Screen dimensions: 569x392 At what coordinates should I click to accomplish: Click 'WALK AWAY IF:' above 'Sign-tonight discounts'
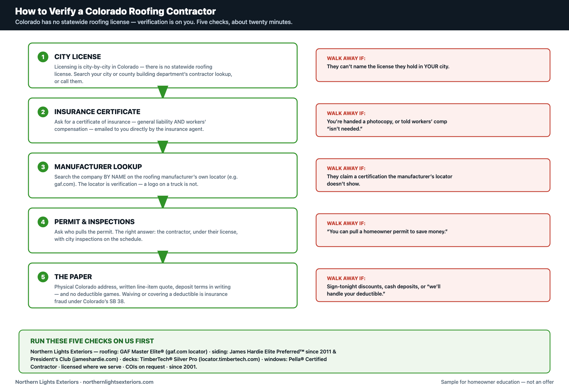[x=346, y=279]
